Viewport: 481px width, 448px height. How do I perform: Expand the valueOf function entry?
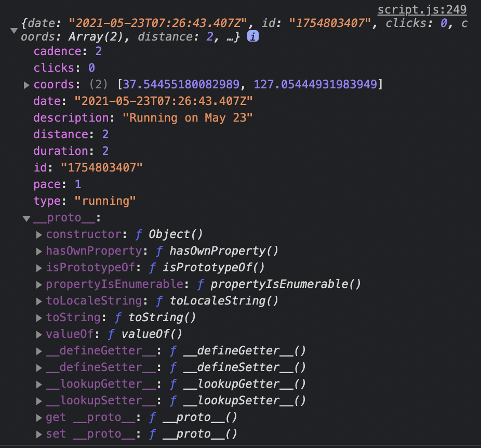(x=39, y=334)
